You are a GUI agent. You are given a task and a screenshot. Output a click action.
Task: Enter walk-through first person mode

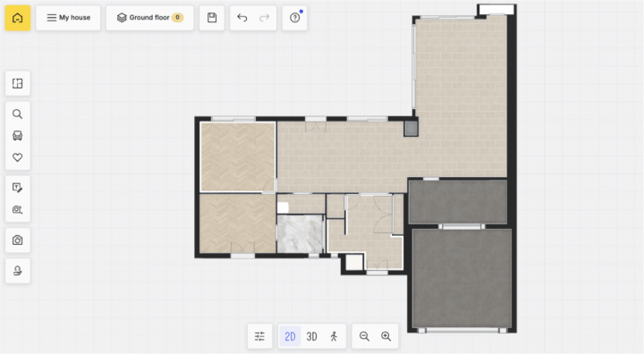pos(334,336)
